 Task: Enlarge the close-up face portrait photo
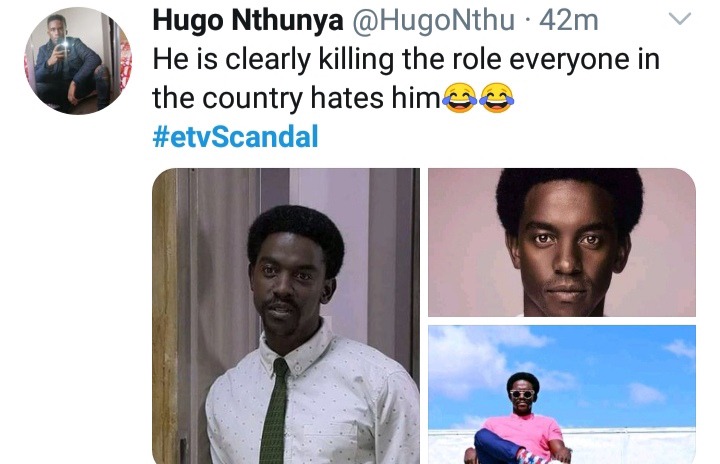coord(562,242)
